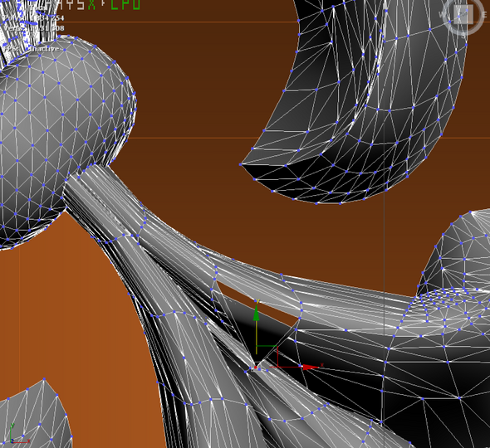Rotate view to West on ViewCube compass

[x=442, y=14]
